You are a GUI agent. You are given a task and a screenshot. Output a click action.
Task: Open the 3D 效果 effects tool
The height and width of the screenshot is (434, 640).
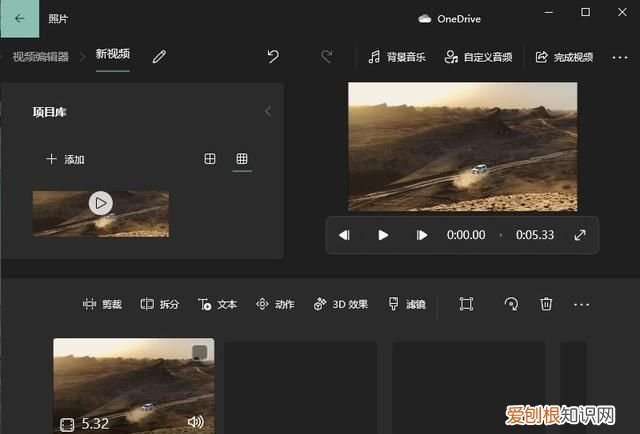click(x=341, y=304)
